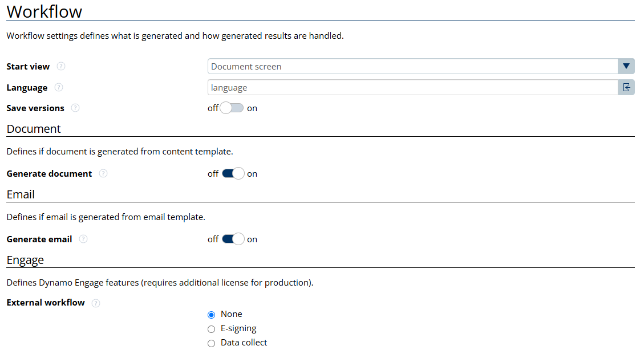Click the Engage section heading
The image size is (644, 358).
(25, 260)
